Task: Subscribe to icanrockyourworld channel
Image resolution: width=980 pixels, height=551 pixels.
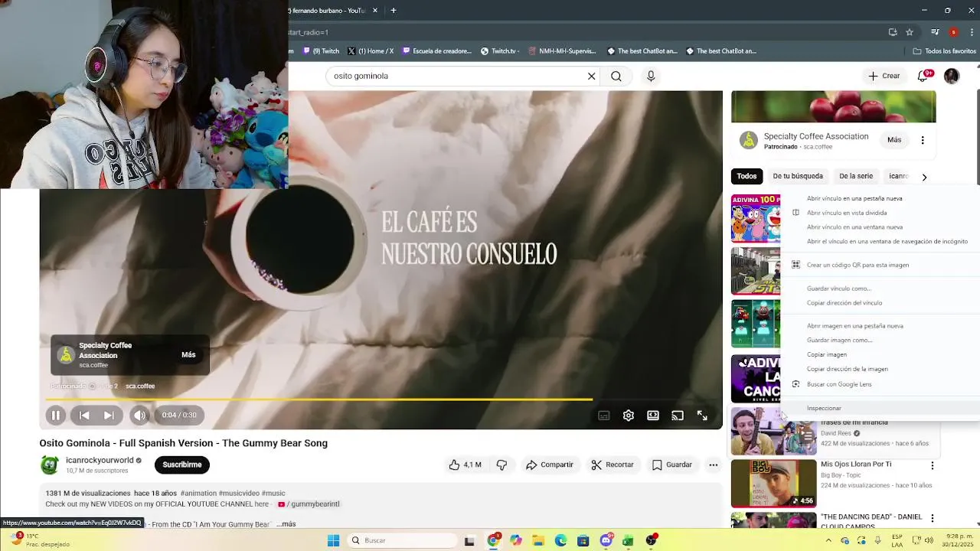Action: pos(182,465)
